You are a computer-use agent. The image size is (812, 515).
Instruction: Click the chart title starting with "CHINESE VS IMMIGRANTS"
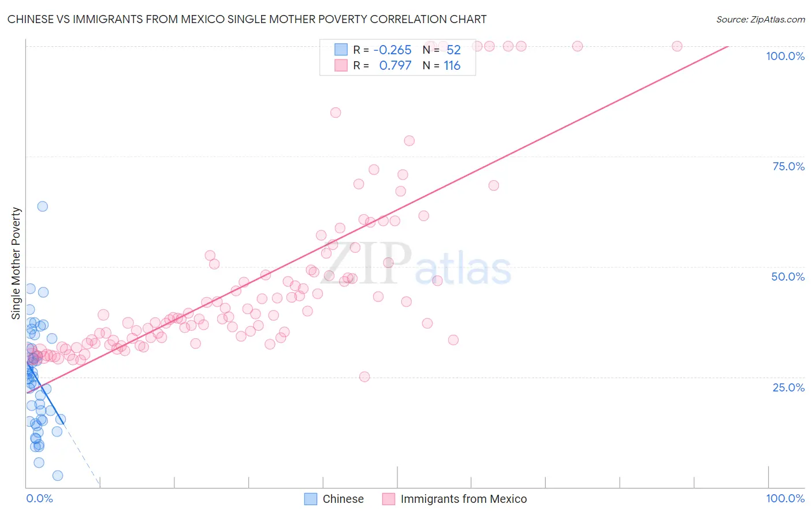[x=247, y=19]
